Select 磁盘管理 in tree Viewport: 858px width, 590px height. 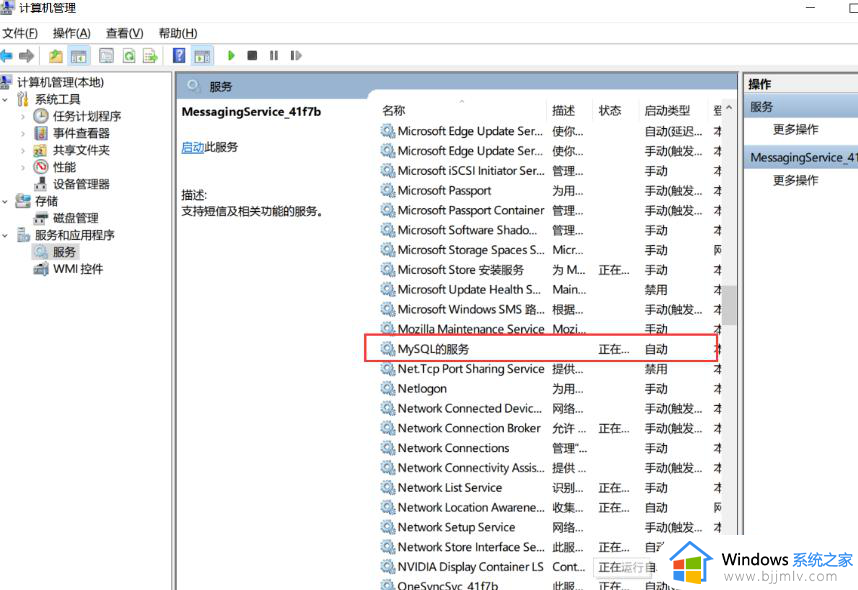76,218
